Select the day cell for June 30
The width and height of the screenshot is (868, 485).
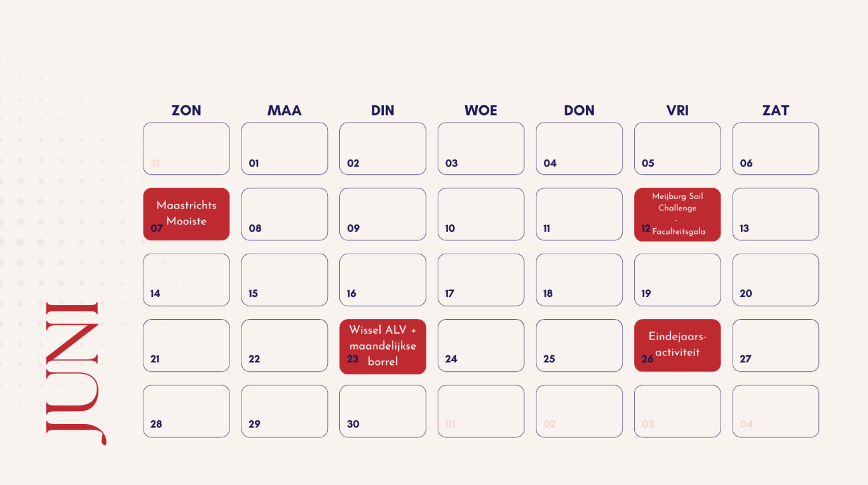(383, 411)
